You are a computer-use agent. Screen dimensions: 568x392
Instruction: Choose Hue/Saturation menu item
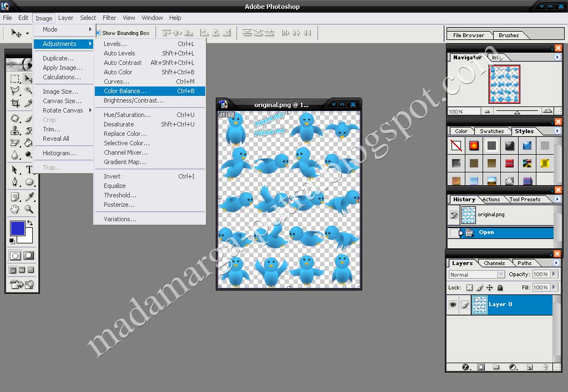click(150, 115)
